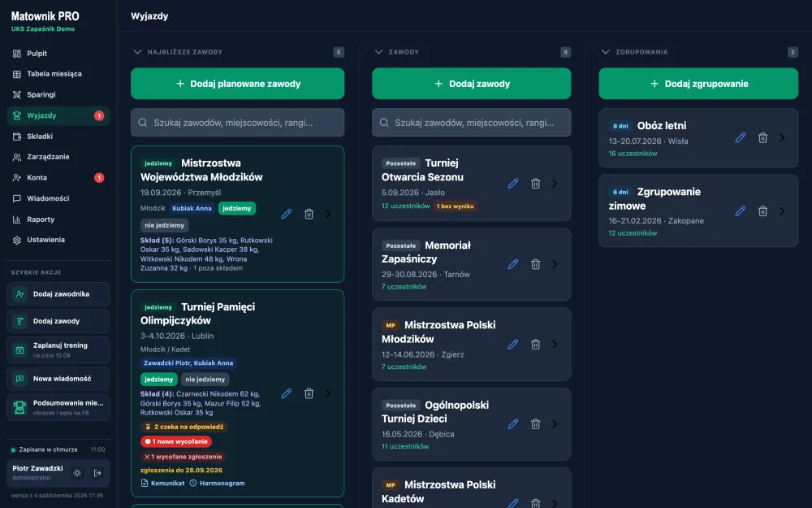Click the "Dodaj zgrupowanie" button
This screenshot has width=812, height=508.
pyautogui.click(x=698, y=84)
